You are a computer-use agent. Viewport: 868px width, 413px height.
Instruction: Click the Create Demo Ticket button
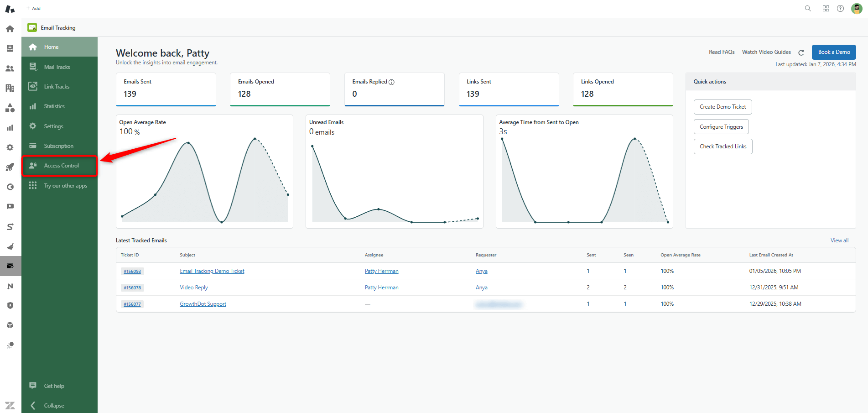click(x=722, y=107)
